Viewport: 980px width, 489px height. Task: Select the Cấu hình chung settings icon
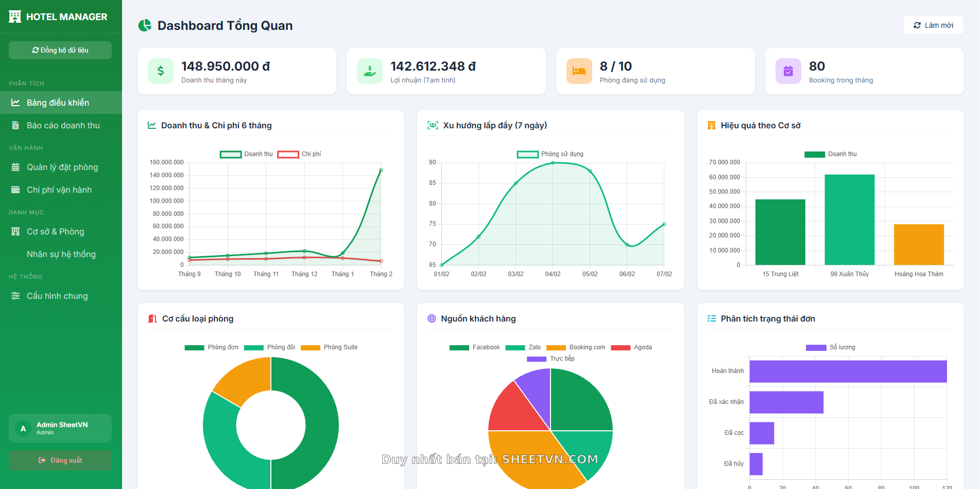[x=16, y=295]
